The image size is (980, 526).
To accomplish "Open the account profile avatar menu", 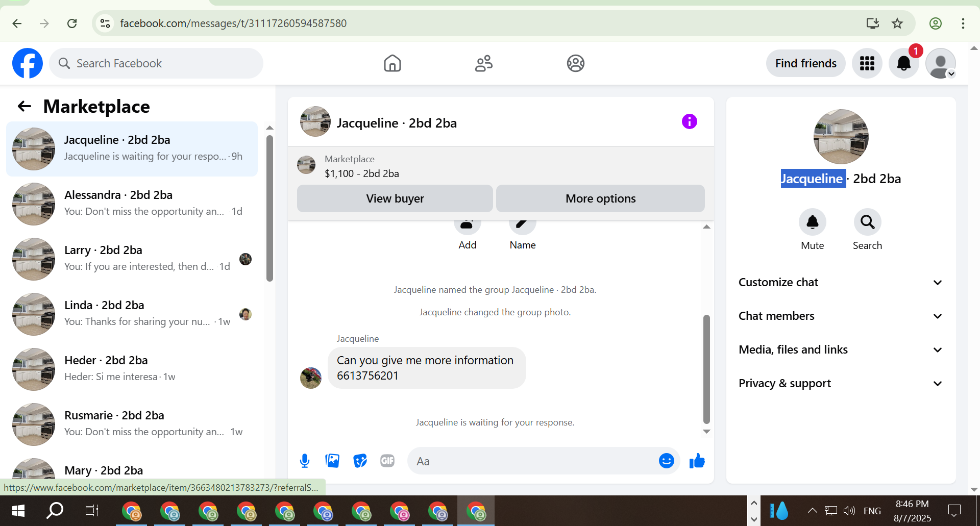I will (x=941, y=63).
